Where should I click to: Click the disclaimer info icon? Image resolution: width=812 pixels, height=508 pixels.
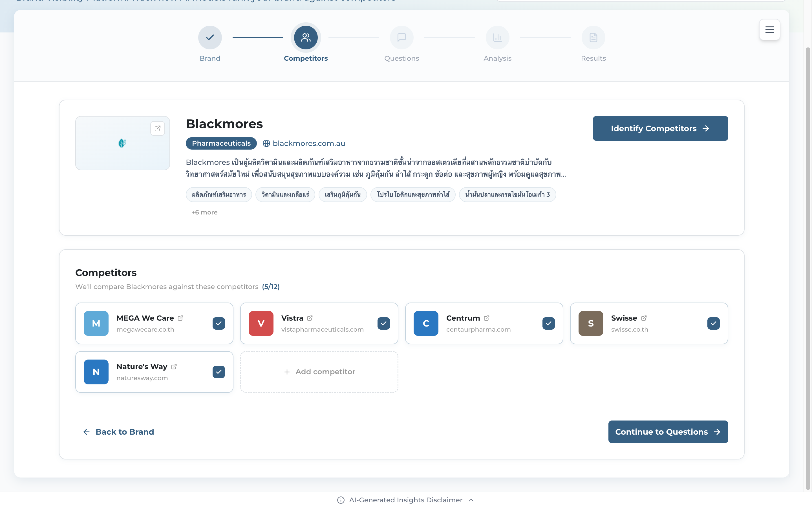[341, 500]
